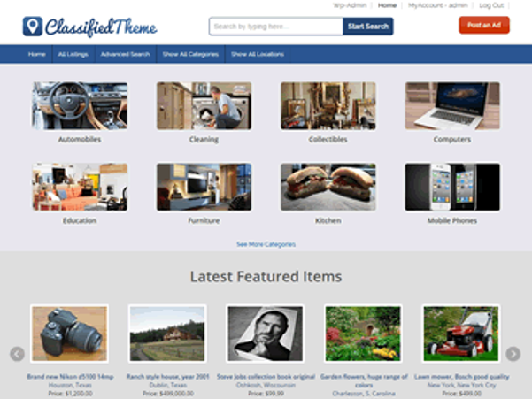Click the search input field
This screenshot has width=532, height=399.
click(276, 27)
